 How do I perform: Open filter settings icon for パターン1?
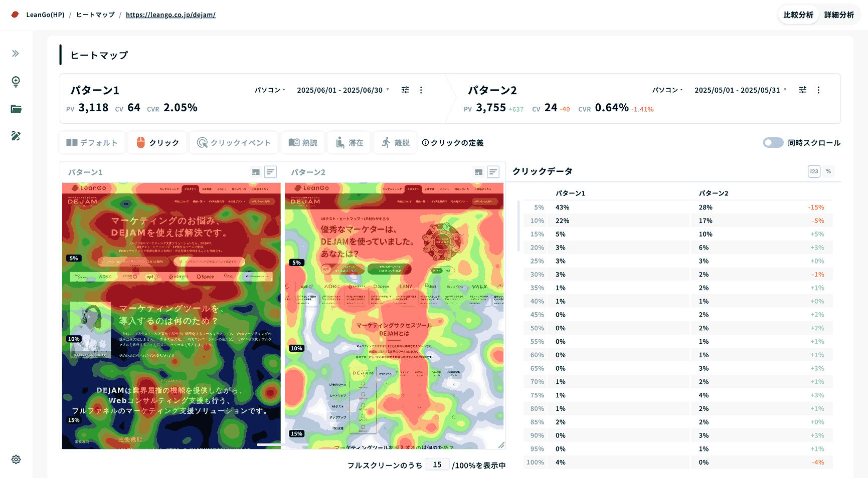click(405, 90)
